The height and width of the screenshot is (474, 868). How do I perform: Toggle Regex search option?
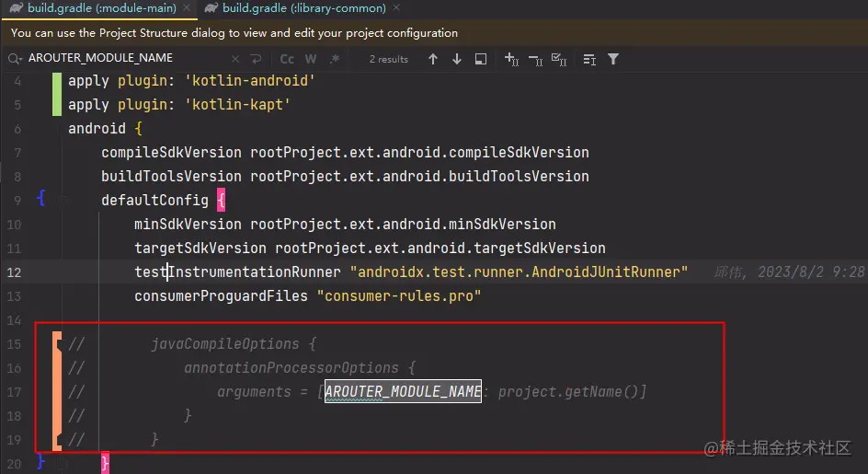(x=335, y=59)
